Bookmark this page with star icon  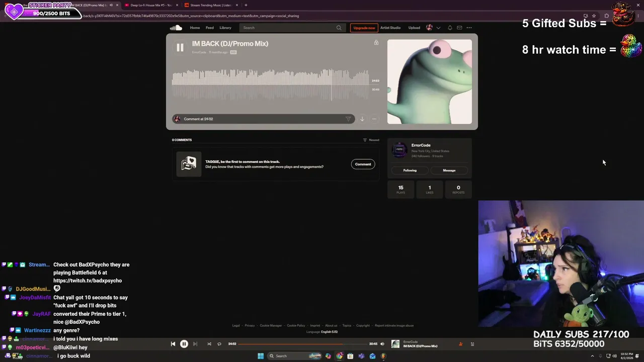(594, 16)
